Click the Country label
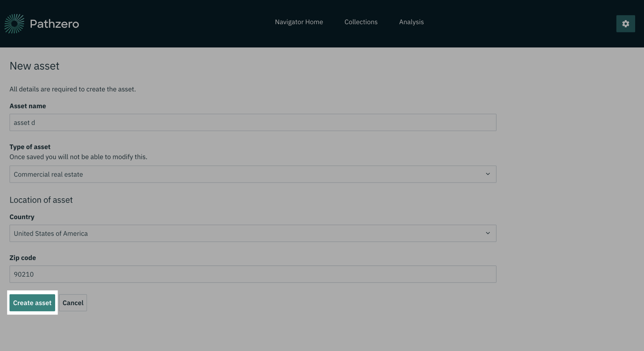Screen dimensions: 644x351 tap(22, 217)
